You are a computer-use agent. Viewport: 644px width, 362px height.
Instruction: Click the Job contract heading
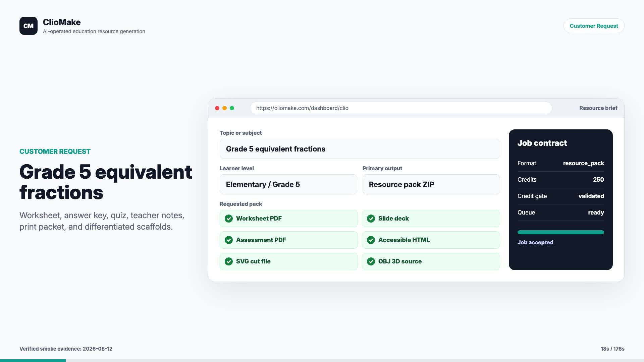[x=542, y=143]
